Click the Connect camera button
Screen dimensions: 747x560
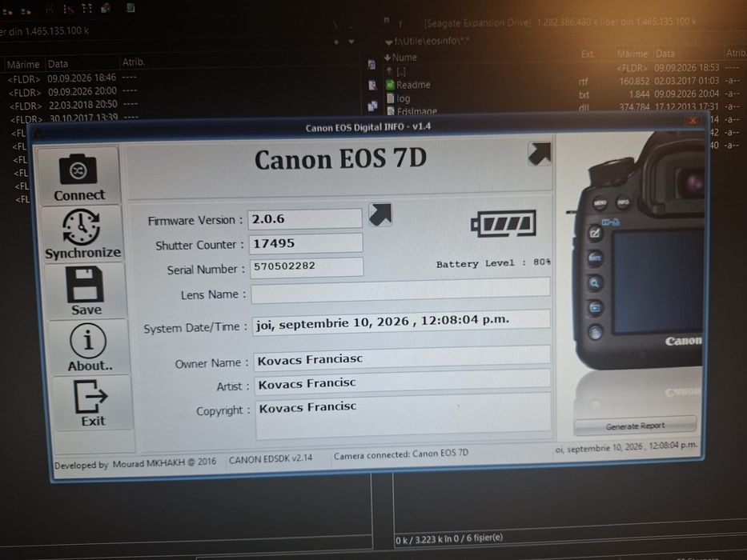click(78, 177)
